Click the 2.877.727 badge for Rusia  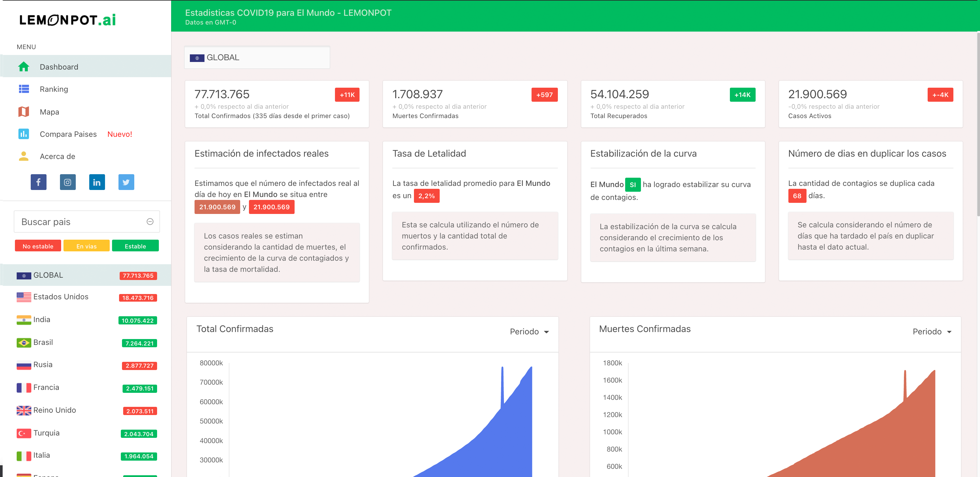pyautogui.click(x=140, y=366)
